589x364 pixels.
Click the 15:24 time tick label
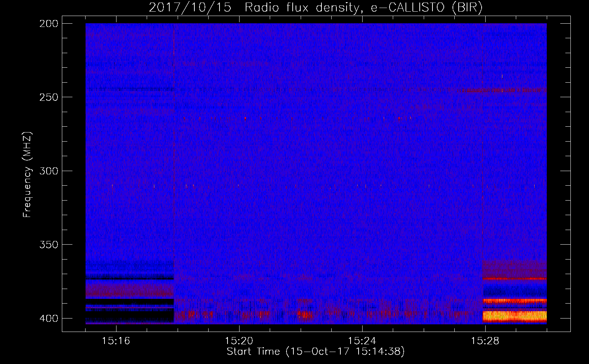(x=362, y=341)
